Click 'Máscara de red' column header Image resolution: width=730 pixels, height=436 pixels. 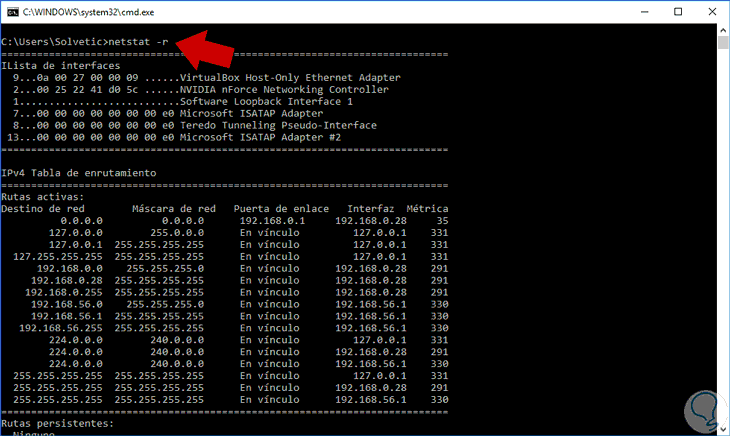click(174, 209)
